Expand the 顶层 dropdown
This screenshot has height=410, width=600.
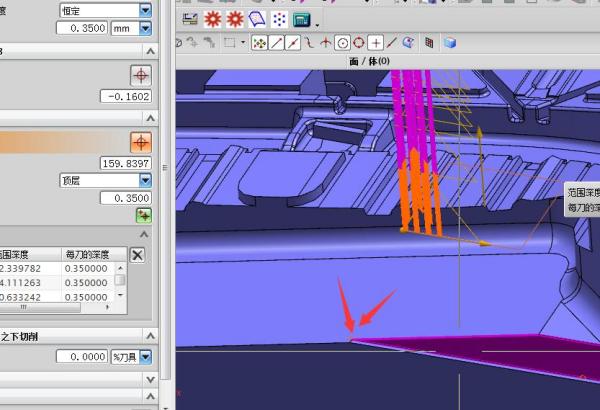coord(146,180)
